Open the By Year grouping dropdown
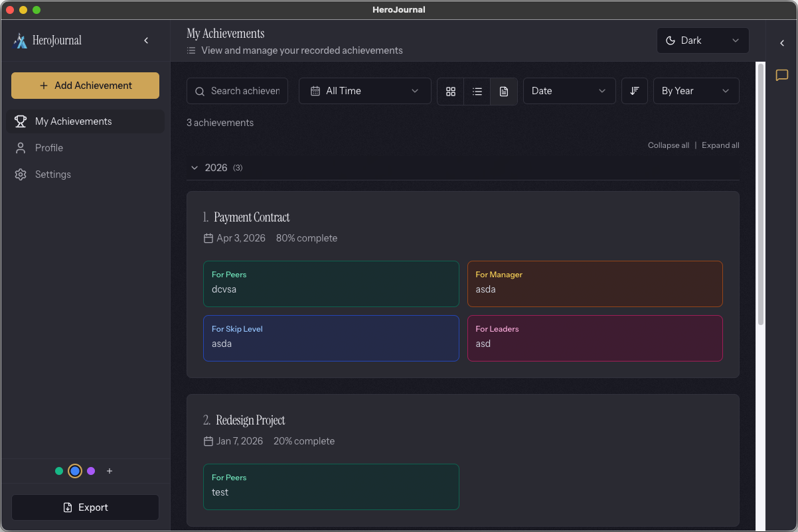Screen dimensions: 798x532 click(x=696, y=91)
